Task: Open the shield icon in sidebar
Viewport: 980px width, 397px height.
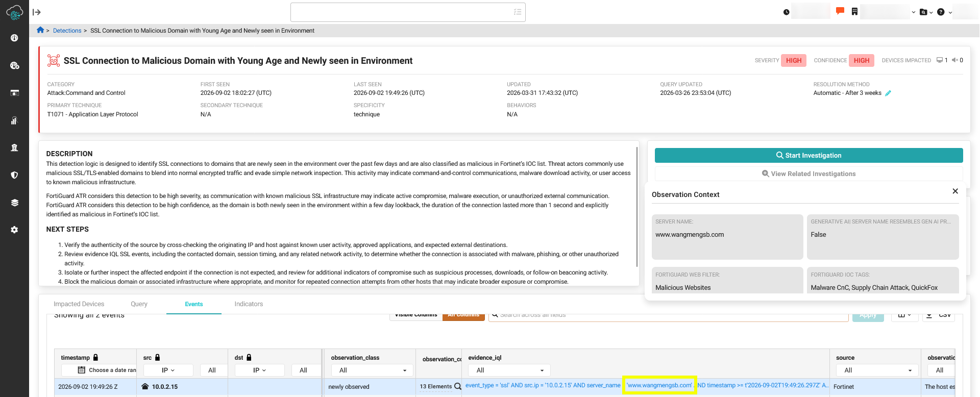Action: point(14,175)
